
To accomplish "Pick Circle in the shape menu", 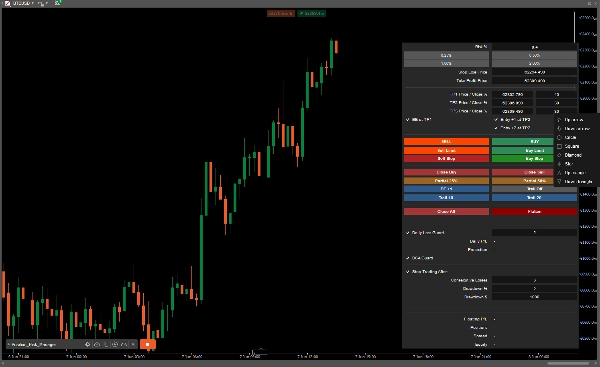I will [576, 137].
